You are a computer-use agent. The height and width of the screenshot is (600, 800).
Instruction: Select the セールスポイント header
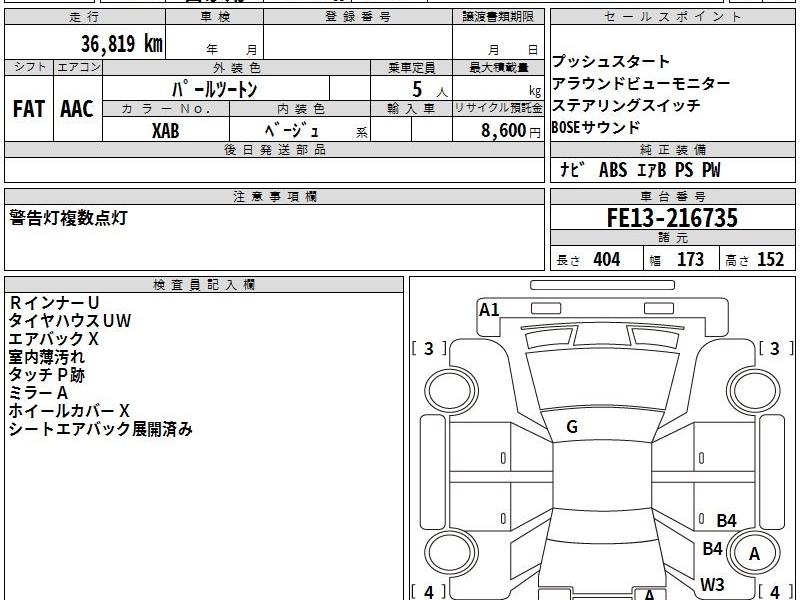point(672,17)
